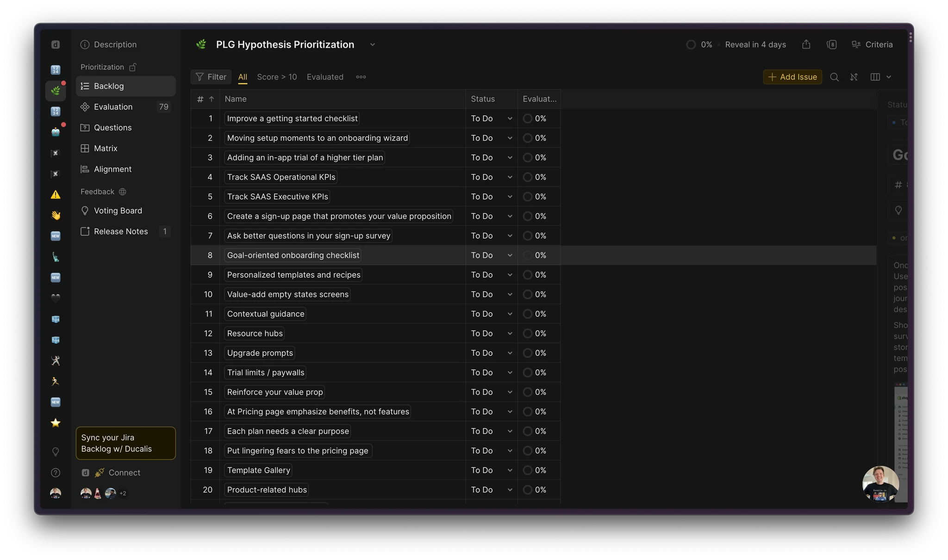948x560 pixels.
Task: Open the Criteria settings
Action: (x=872, y=44)
